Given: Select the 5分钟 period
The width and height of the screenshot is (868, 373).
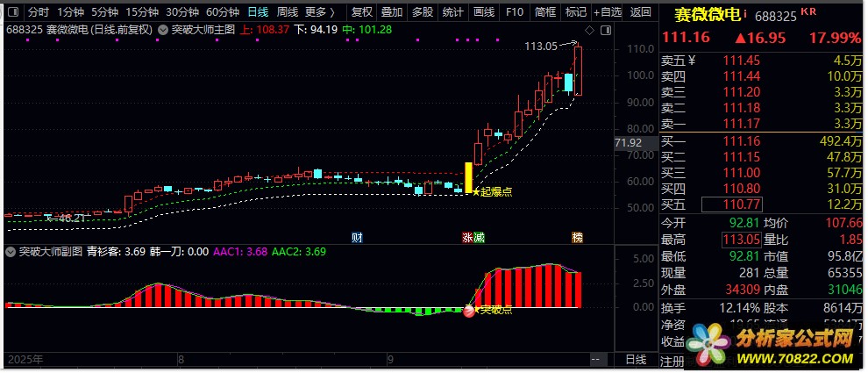Looking at the screenshot, I should (x=104, y=11).
